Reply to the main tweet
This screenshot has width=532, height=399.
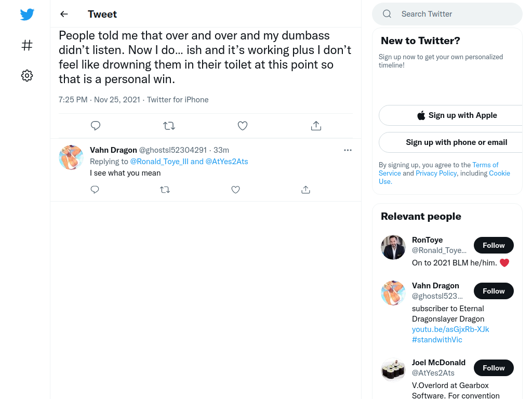(96, 126)
